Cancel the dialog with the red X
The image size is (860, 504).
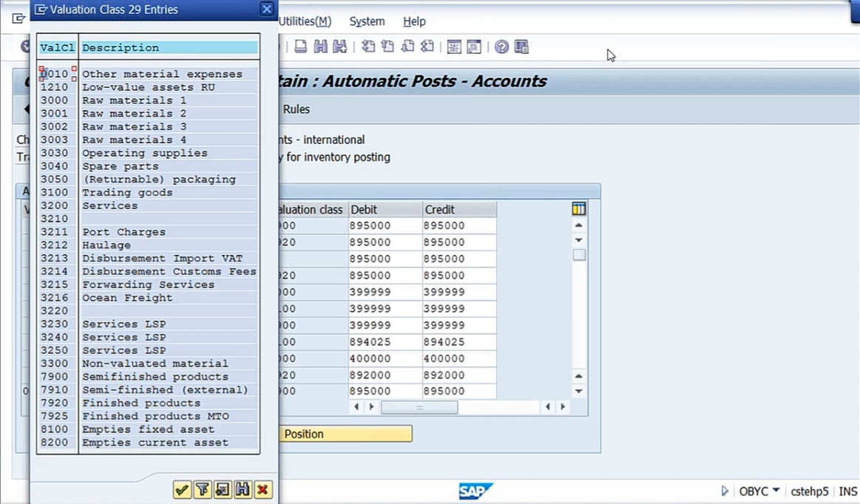263,489
